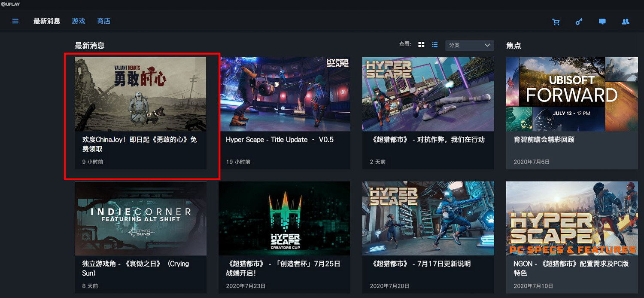Select a filter from 分类 combo box
Screen dimensions: 644x298
(x=469, y=45)
